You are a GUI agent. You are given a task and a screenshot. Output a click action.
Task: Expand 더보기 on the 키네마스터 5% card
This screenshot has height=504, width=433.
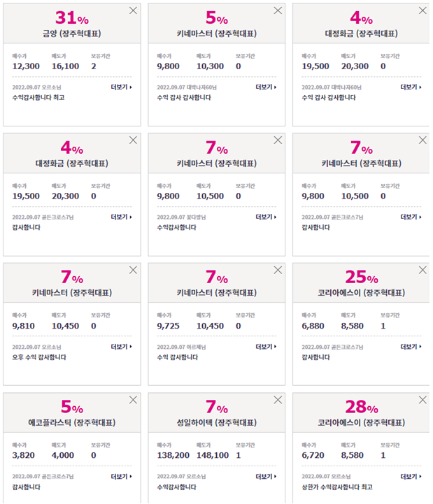pos(266,87)
